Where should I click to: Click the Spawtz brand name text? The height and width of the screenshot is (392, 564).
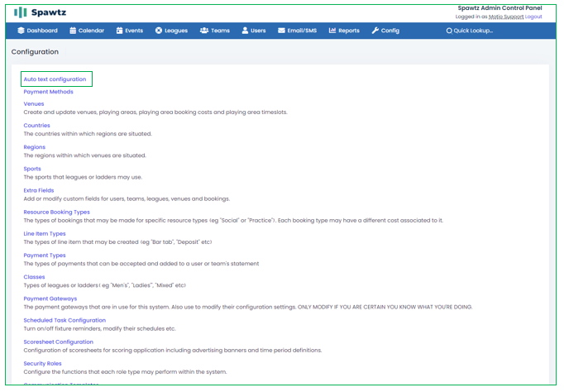[x=49, y=12]
